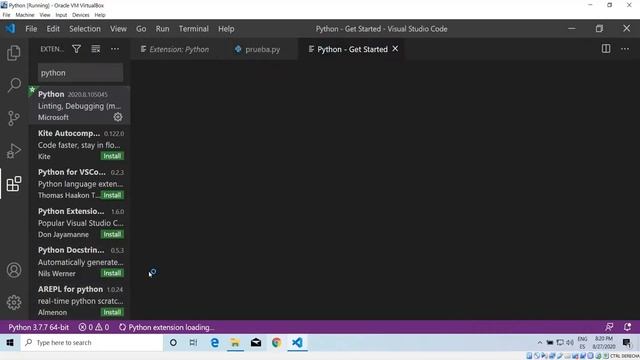Click the filter extensions funnel icon

click(76, 49)
